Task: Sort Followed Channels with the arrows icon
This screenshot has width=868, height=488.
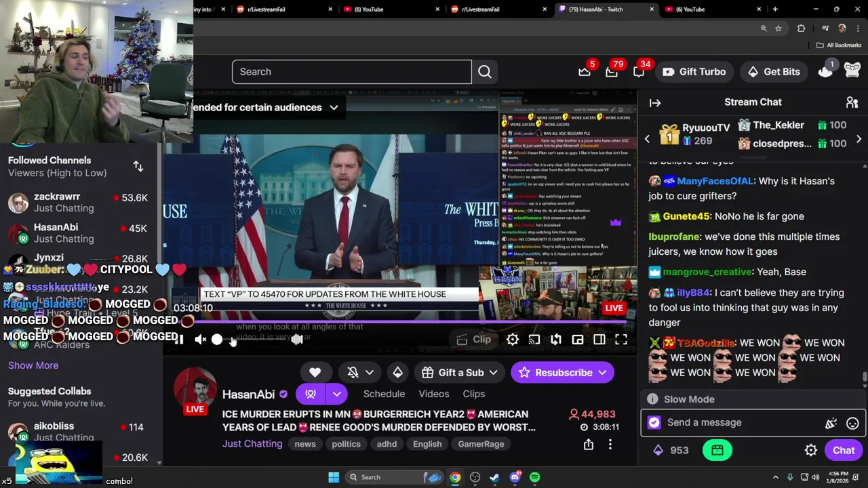Action: coord(138,166)
